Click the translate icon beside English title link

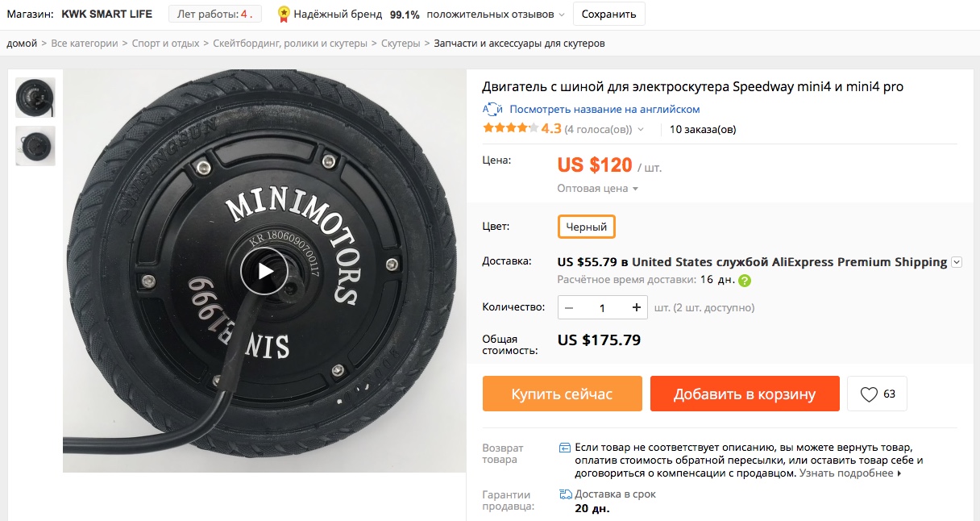point(492,110)
